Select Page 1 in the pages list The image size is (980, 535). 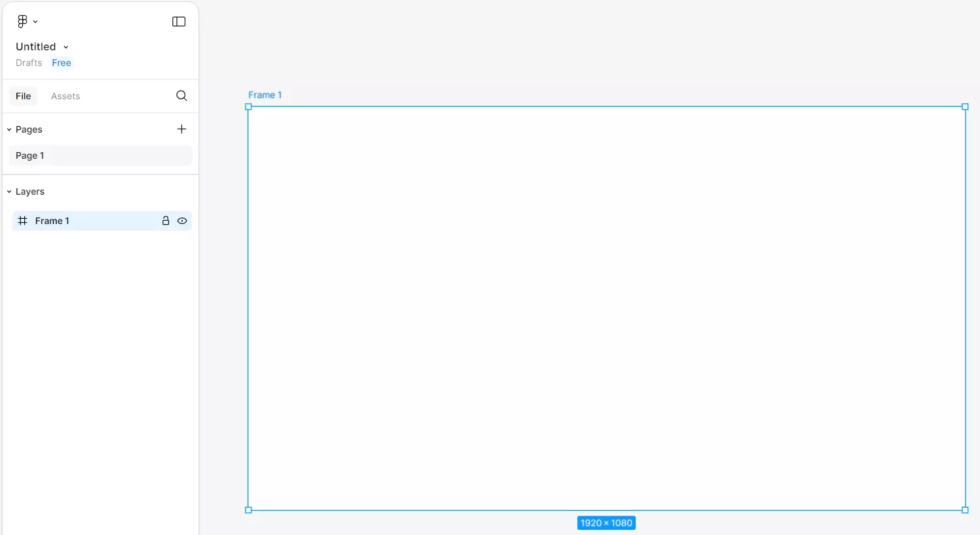pos(30,155)
